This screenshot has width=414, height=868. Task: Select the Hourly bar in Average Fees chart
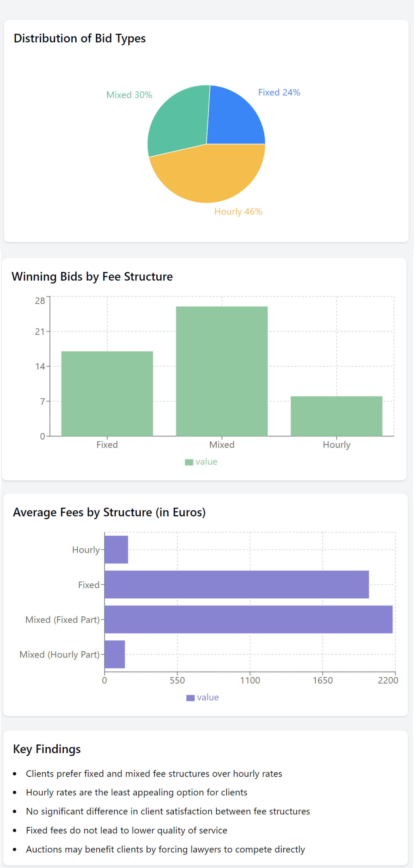coord(116,549)
